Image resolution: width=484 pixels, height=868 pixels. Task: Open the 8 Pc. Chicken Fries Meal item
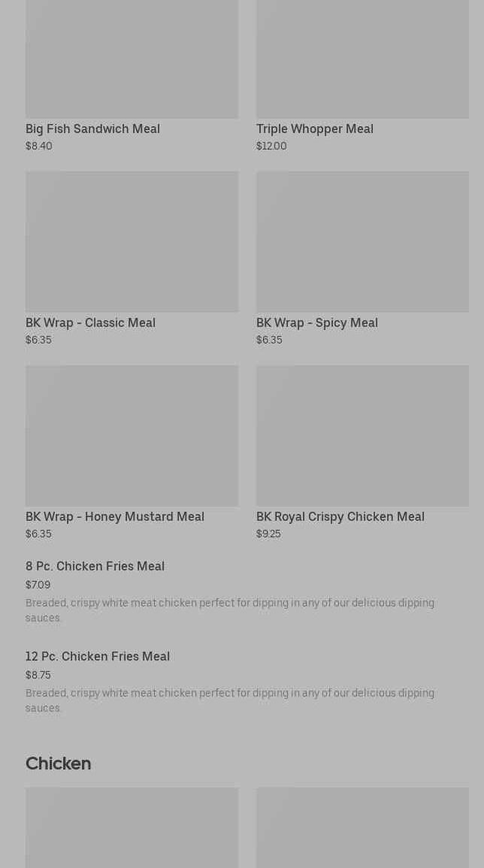pos(95,567)
